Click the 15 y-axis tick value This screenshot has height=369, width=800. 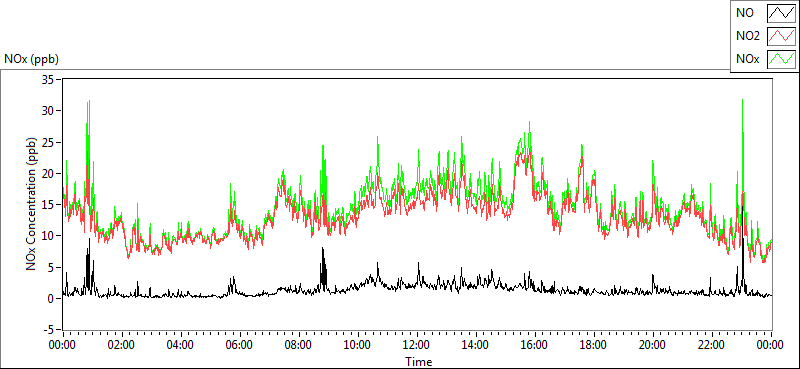(x=49, y=205)
